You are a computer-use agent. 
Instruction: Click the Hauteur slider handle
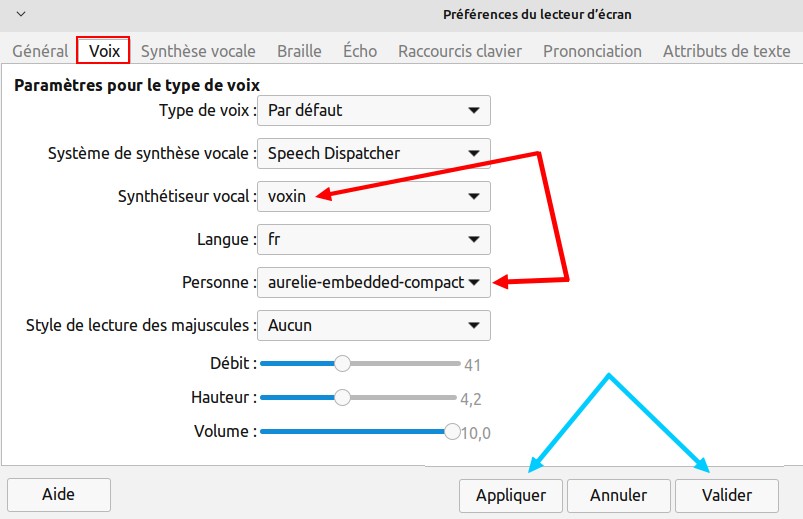342,397
